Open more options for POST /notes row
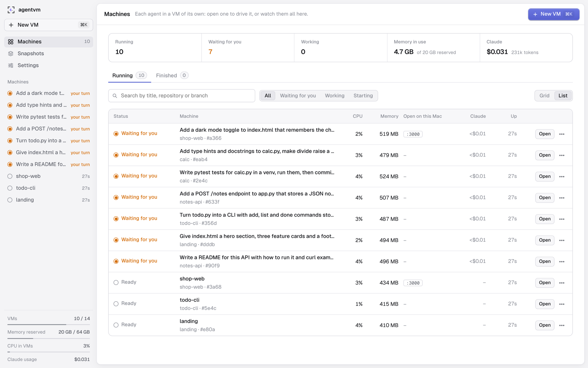This screenshot has width=588, height=368. pos(562,198)
